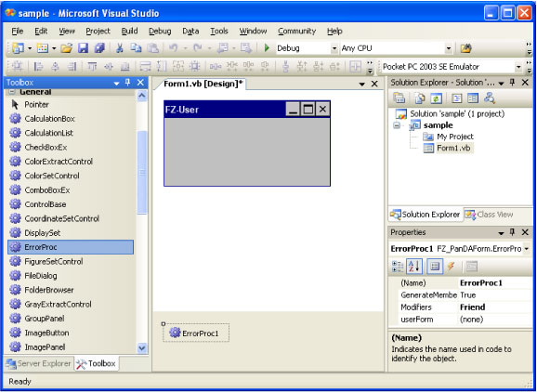
Task: Open the ErrorProc1 object selector dropdown
Action: (527, 249)
